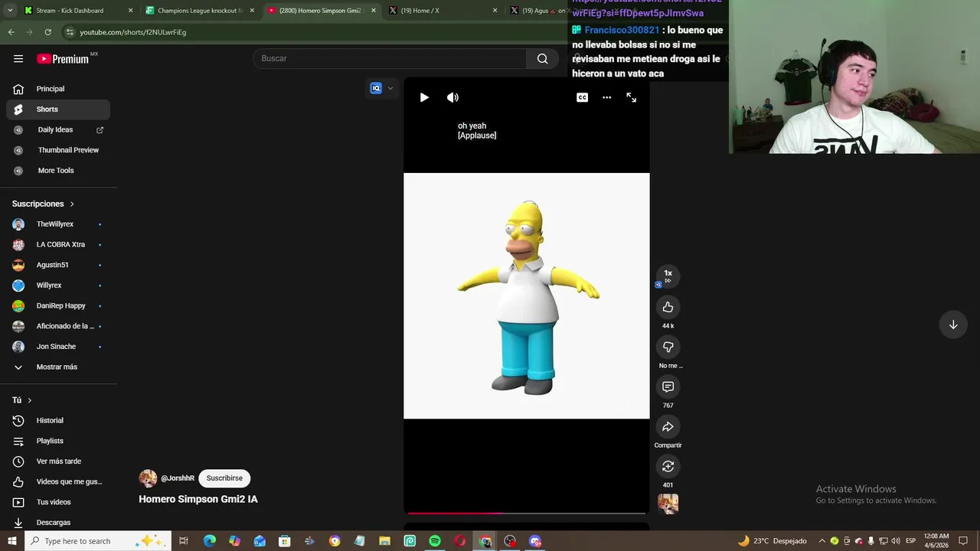Open Microsoft Edge from taskbar

point(210,541)
